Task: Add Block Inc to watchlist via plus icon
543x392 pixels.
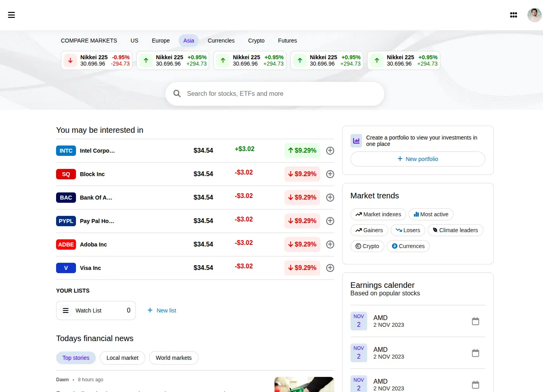Action: tap(330, 174)
